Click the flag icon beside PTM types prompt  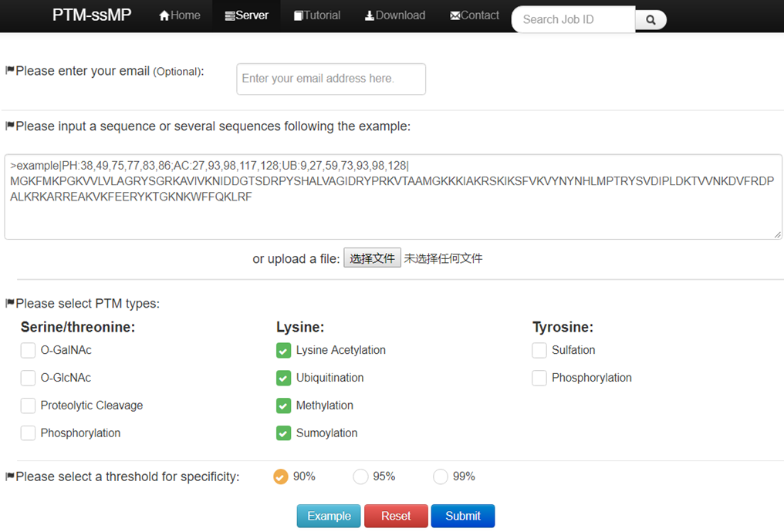click(8, 303)
